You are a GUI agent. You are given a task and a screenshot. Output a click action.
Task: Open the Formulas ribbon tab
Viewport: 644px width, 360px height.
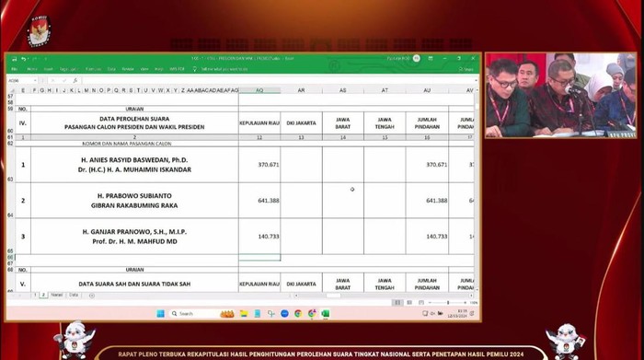click(x=93, y=69)
